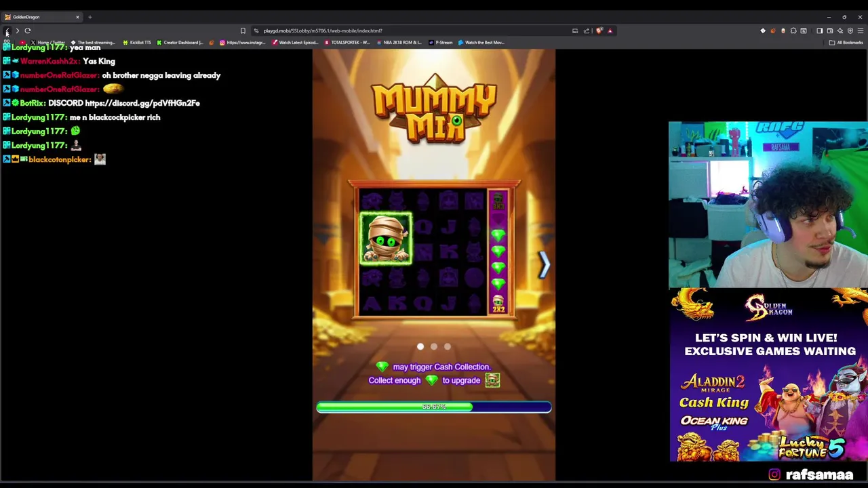Viewport: 868px width, 488px height.
Task: Click the chat message "Yas King"
Action: (x=99, y=61)
